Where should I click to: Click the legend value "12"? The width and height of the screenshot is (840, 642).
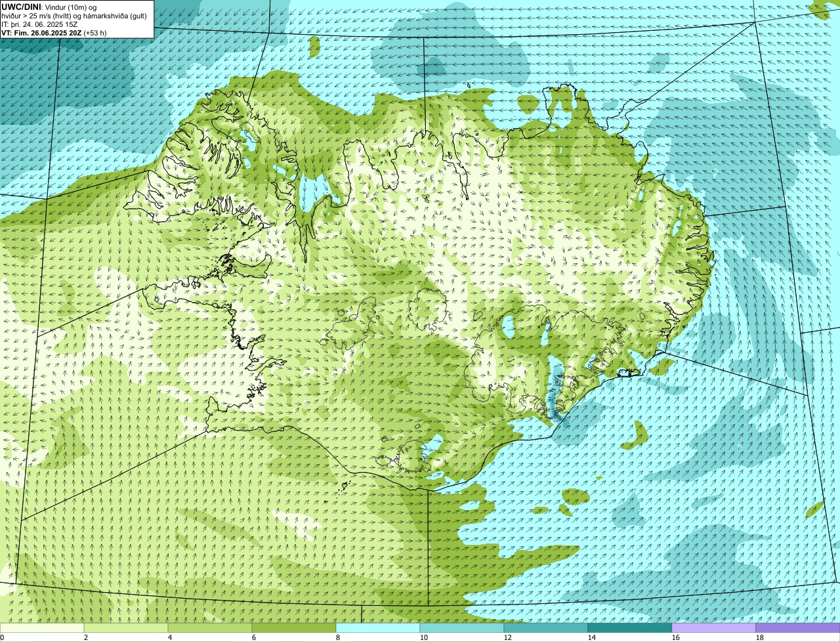coord(508,637)
